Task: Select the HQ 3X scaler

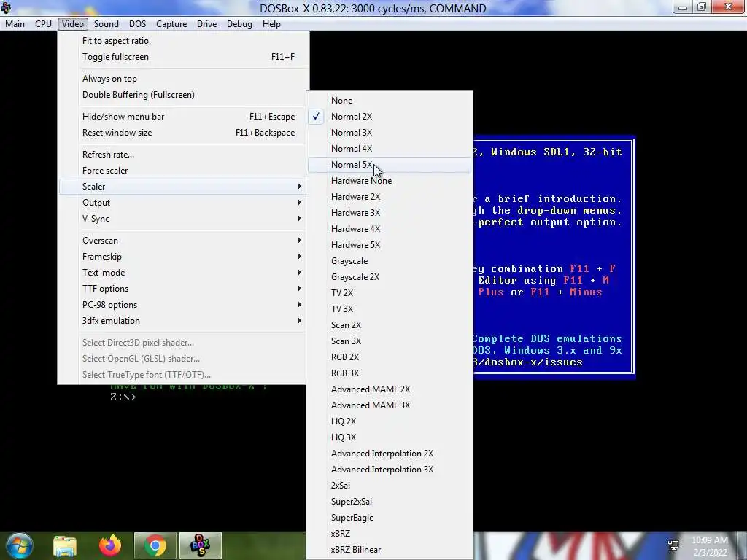Action: [390, 437]
